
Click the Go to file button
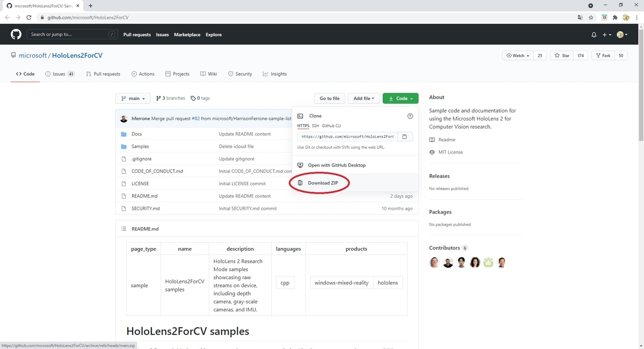[x=330, y=98]
